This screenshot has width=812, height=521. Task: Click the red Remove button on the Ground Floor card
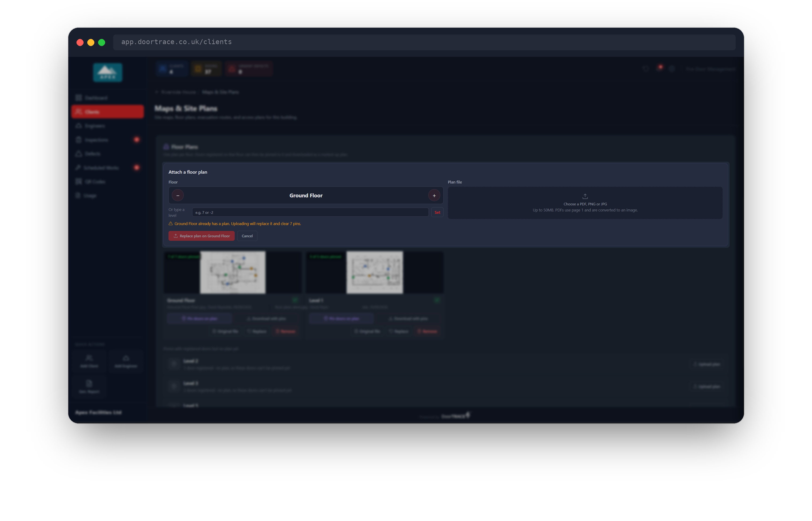[x=286, y=331]
